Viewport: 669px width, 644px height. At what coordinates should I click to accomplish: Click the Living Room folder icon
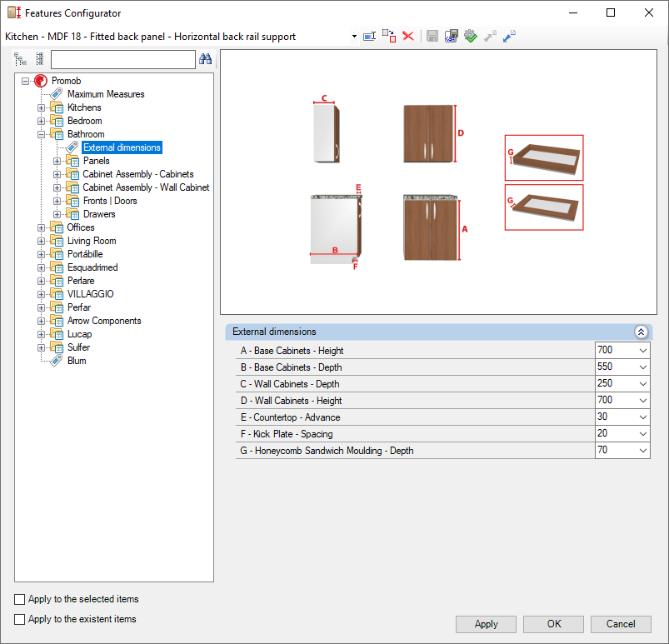57,241
